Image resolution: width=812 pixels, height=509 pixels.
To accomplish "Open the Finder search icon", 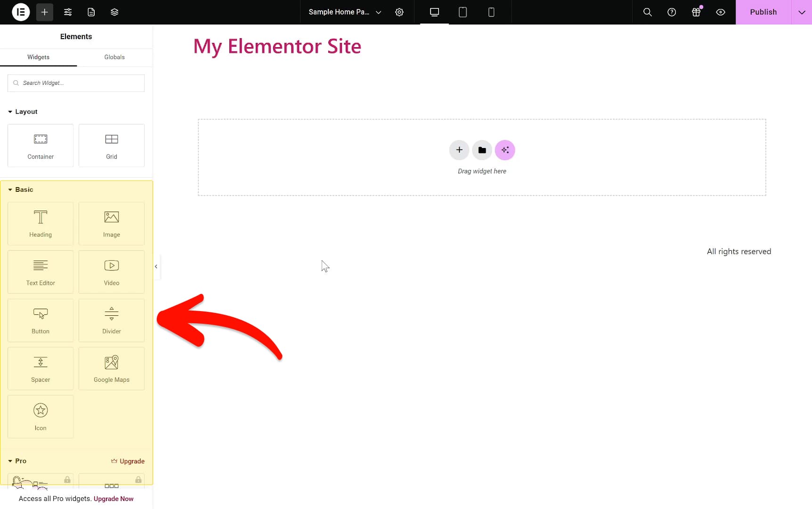I will click(x=648, y=12).
